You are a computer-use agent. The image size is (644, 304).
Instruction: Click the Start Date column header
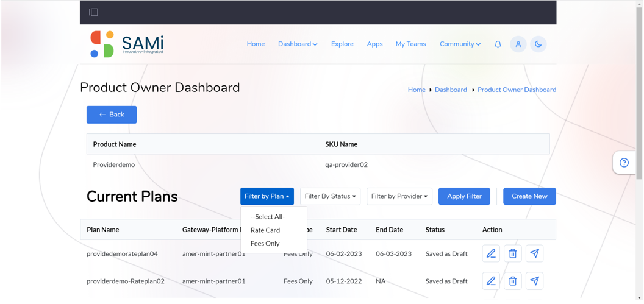[x=342, y=230]
